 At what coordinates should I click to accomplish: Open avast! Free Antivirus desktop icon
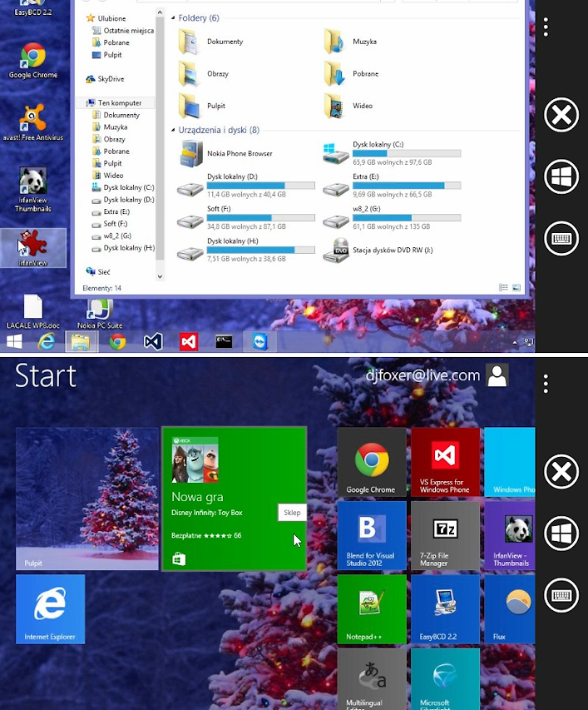[x=33, y=122]
